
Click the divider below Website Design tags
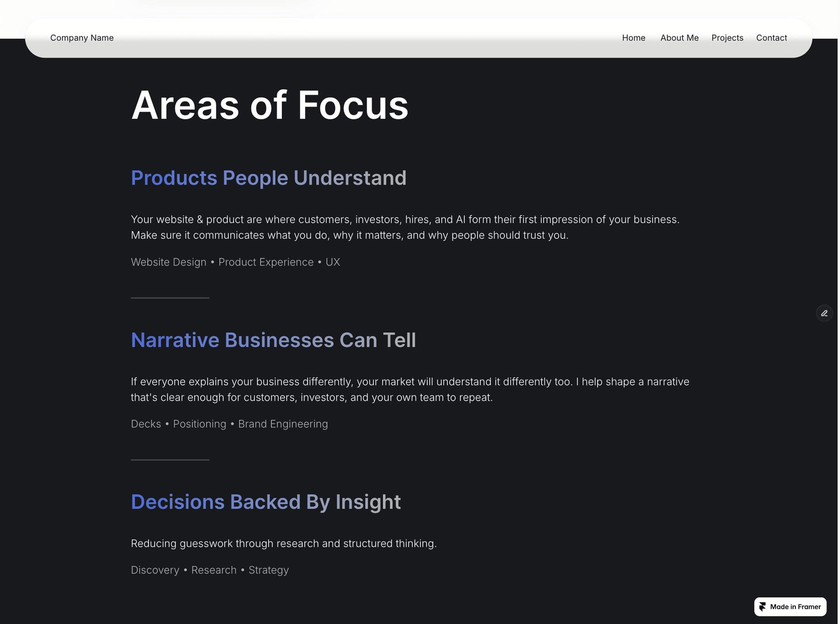point(170,298)
